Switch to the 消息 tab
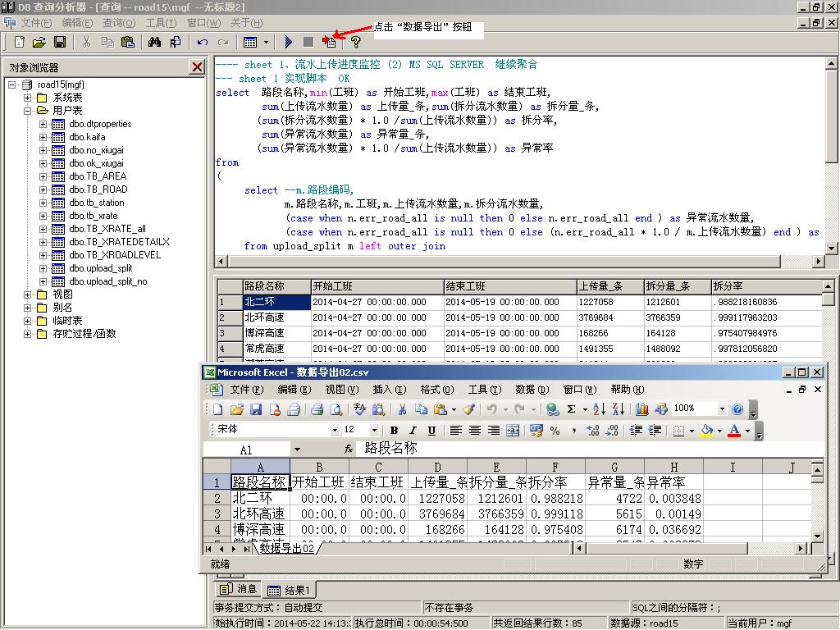 pyautogui.click(x=239, y=589)
